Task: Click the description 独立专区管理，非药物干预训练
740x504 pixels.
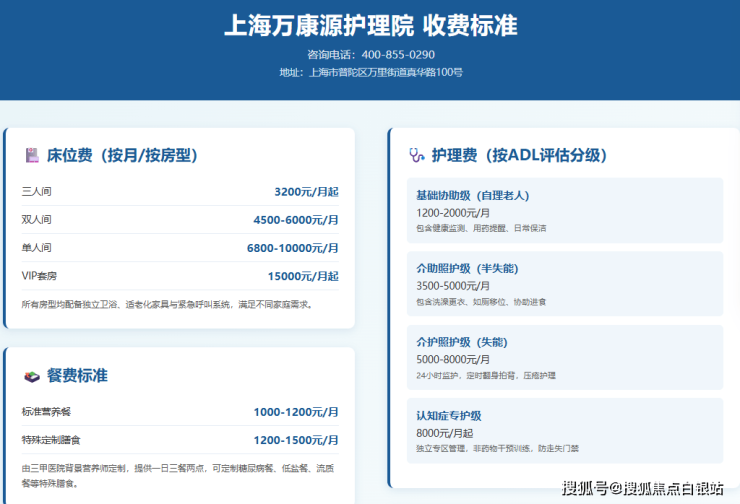Action: click(497, 448)
